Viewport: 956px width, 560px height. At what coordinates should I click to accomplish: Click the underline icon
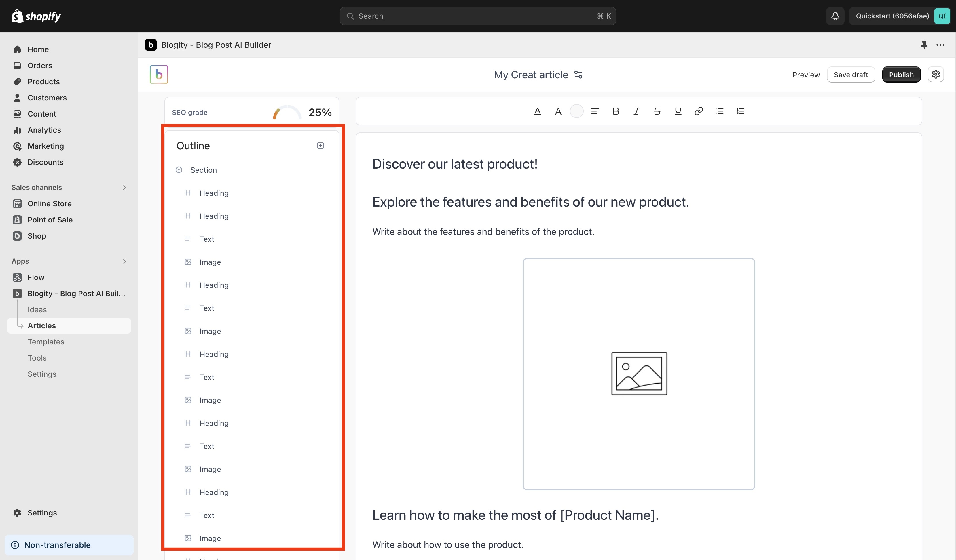678,111
